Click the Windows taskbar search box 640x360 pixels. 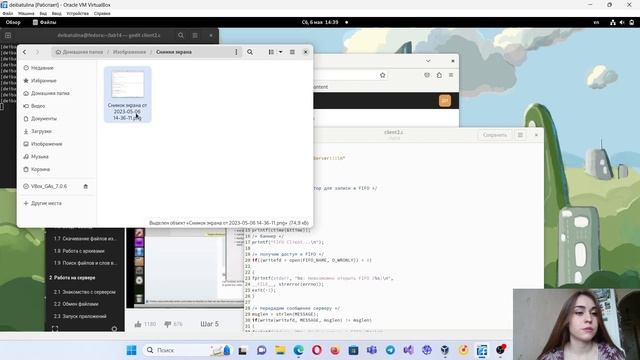pyautogui.click(x=186, y=350)
